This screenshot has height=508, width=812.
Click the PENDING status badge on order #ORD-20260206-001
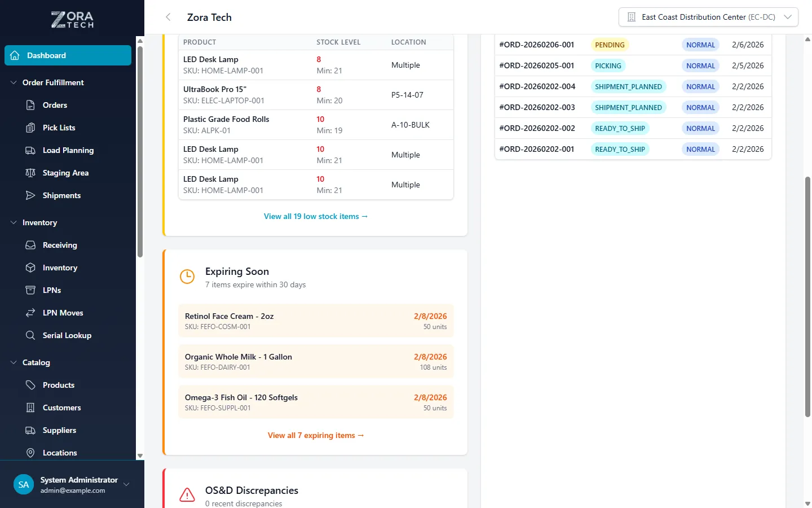(609, 44)
